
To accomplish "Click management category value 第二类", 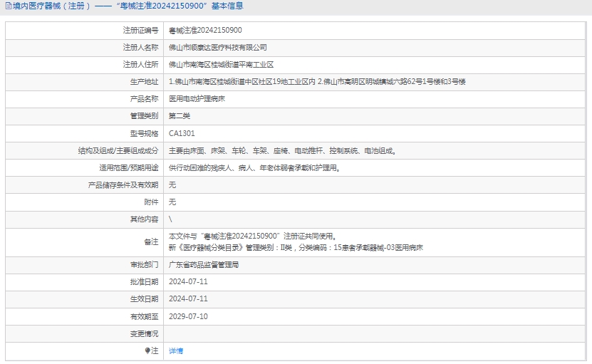I will click(x=179, y=116).
